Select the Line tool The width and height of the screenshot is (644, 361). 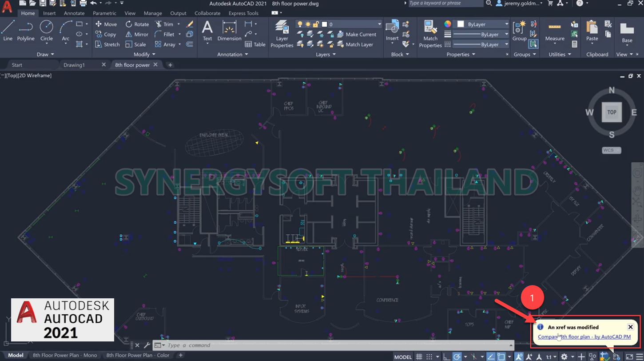coord(8,31)
